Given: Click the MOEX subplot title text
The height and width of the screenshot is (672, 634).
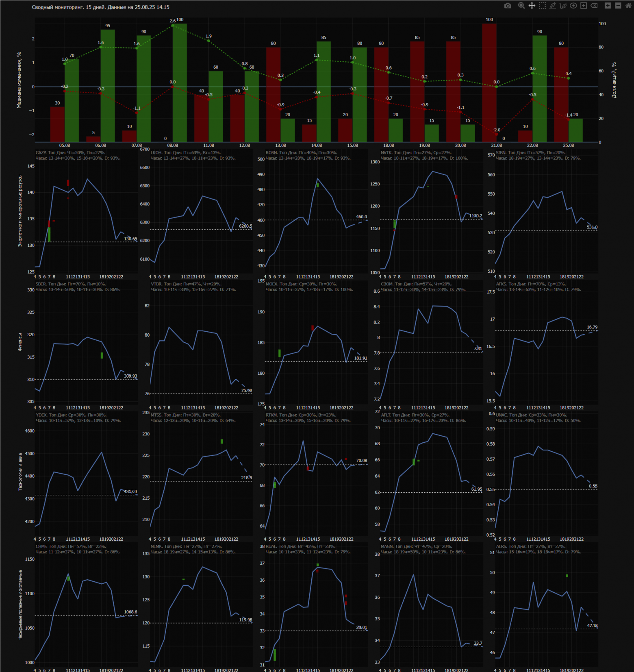Looking at the screenshot, I should [x=309, y=287].
